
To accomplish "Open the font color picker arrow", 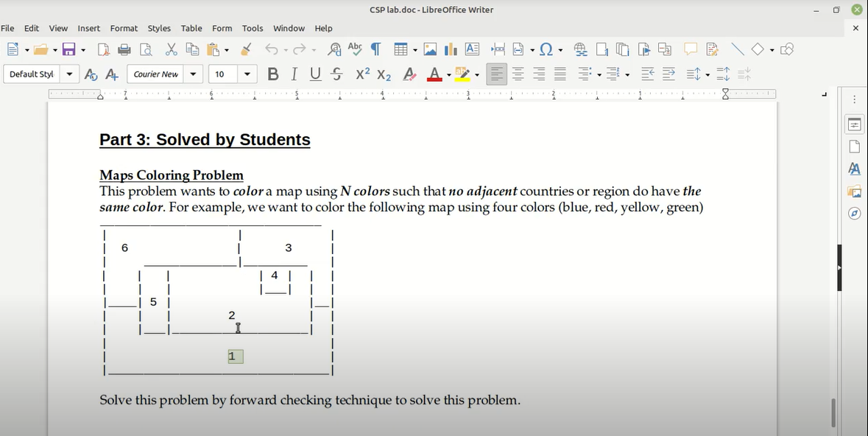I will click(x=448, y=74).
